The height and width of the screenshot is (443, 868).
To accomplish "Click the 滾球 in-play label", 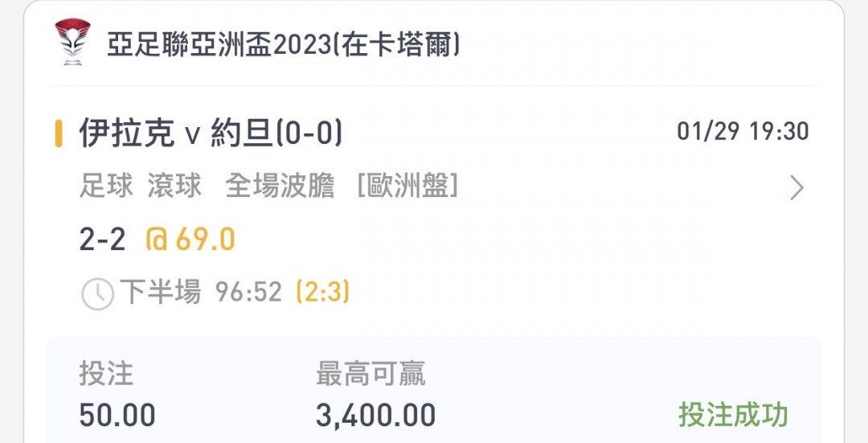I will click(x=174, y=186).
